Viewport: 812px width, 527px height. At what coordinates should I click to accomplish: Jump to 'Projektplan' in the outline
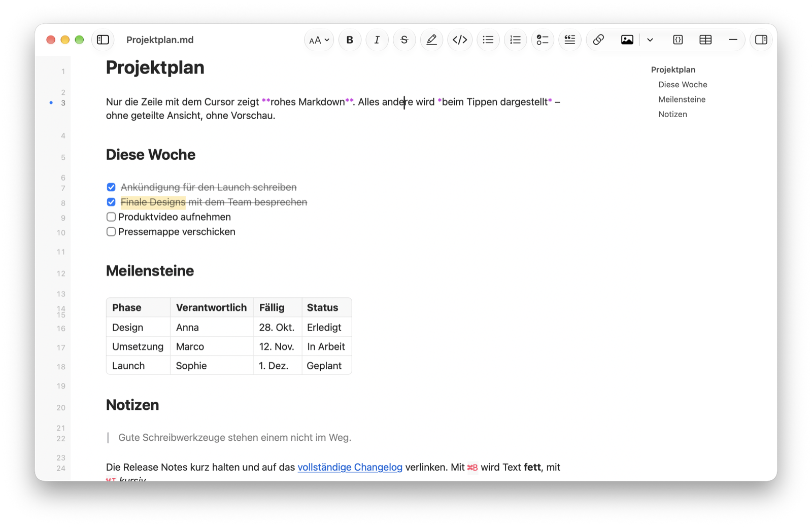pyautogui.click(x=673, y=69)
